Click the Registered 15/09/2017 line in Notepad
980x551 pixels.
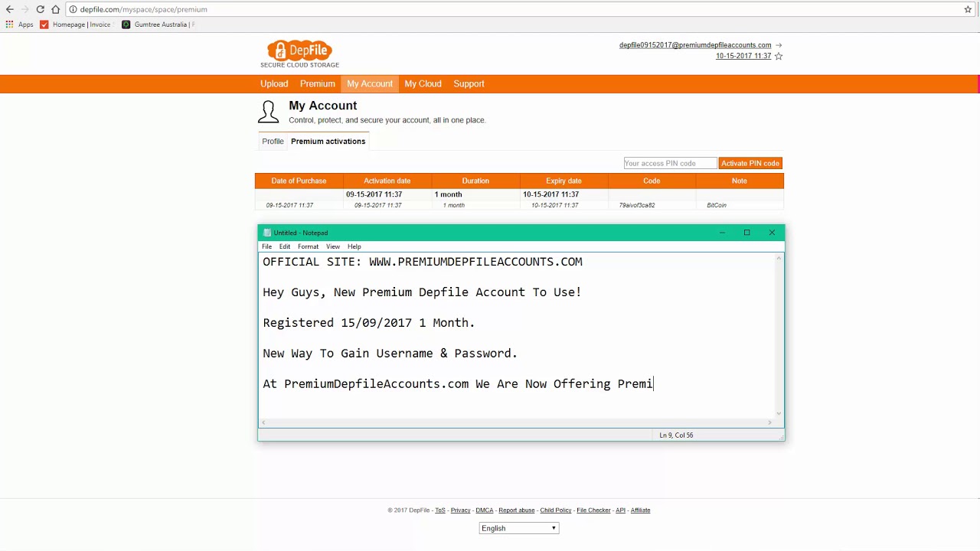(x=369, y=323)
